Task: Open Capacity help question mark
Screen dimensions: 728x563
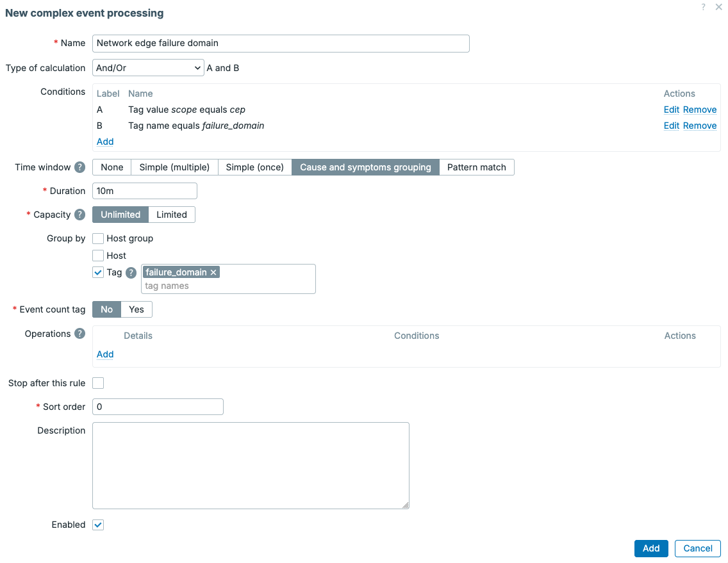Action: tap(80, 215)
